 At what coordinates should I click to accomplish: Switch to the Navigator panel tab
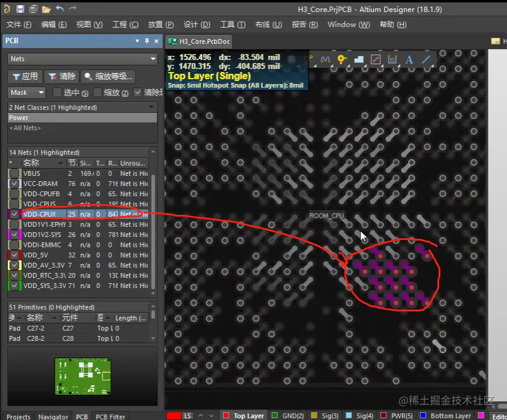click(53, 416)
